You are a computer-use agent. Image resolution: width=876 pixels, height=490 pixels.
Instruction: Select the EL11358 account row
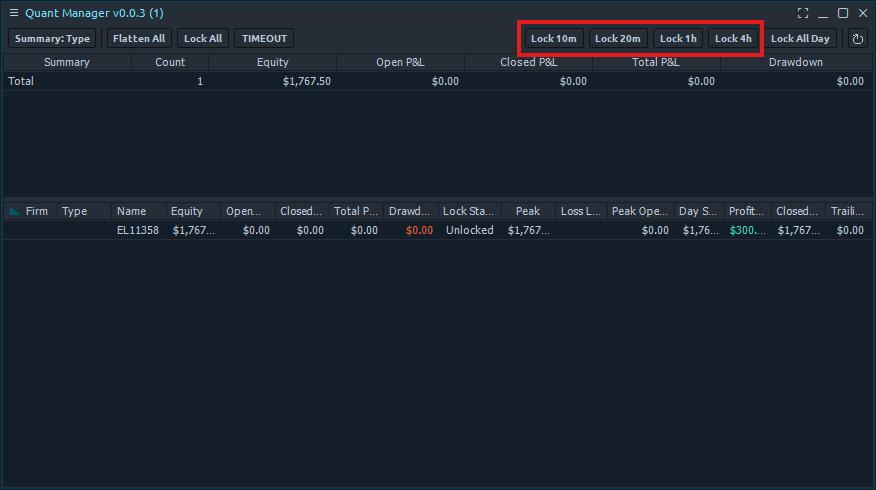click(x=138, y=230)
